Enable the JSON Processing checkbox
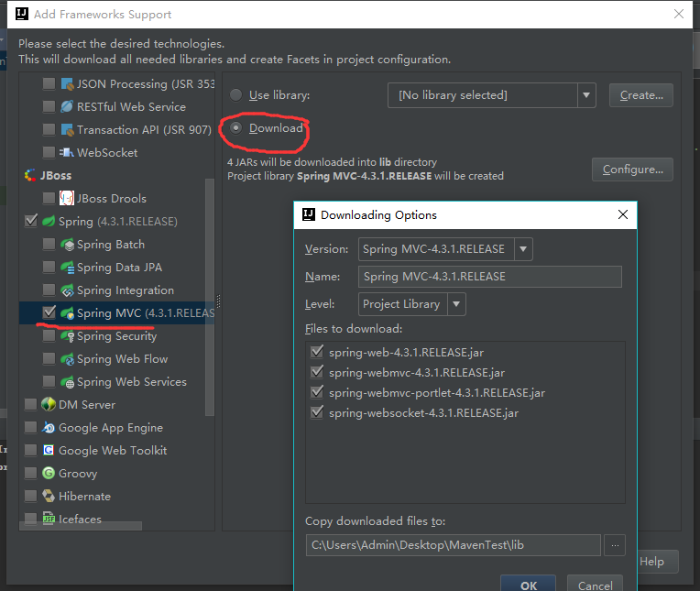 (49, 84)
